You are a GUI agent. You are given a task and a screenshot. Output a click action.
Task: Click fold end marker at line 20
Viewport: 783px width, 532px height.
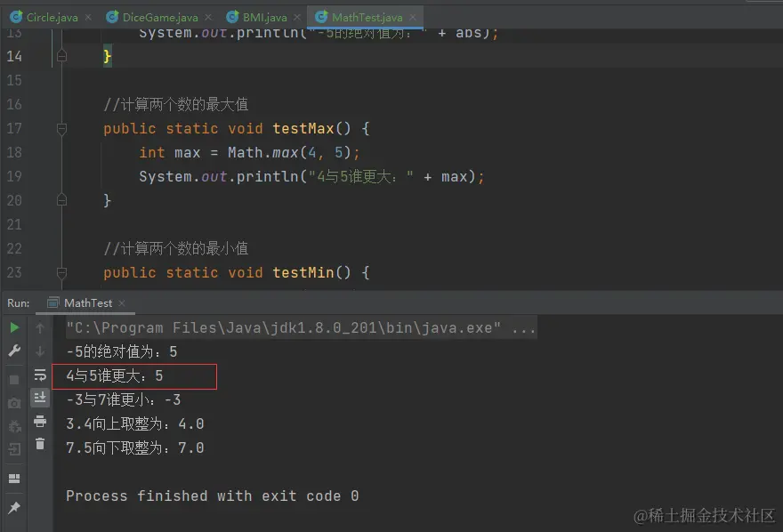(61, 199)
